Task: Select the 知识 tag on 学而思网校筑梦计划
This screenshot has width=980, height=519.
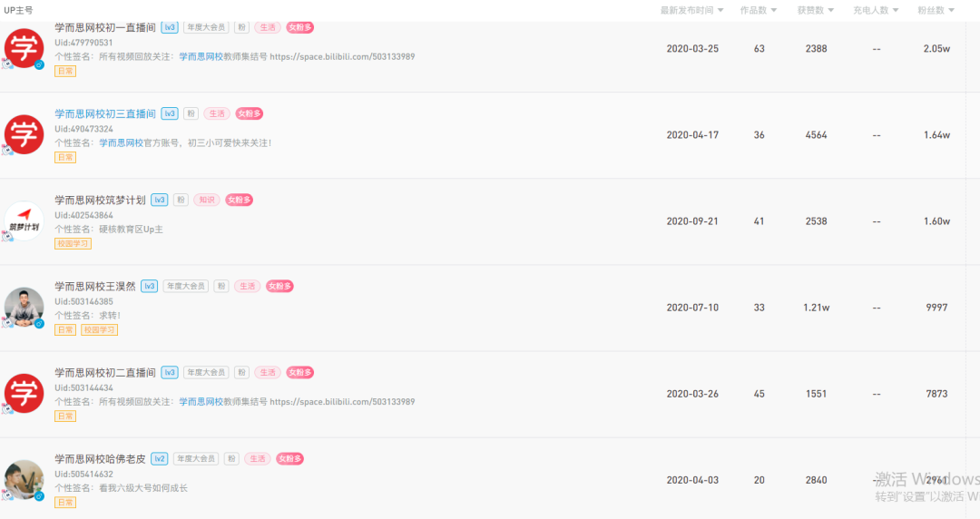Action: tap(206, 201)
